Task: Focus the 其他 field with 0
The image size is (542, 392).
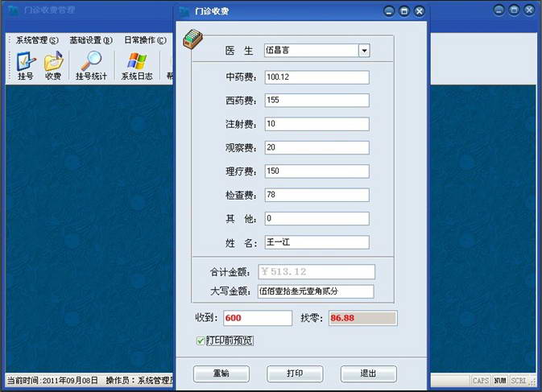Action: click(x=317, y=219)
